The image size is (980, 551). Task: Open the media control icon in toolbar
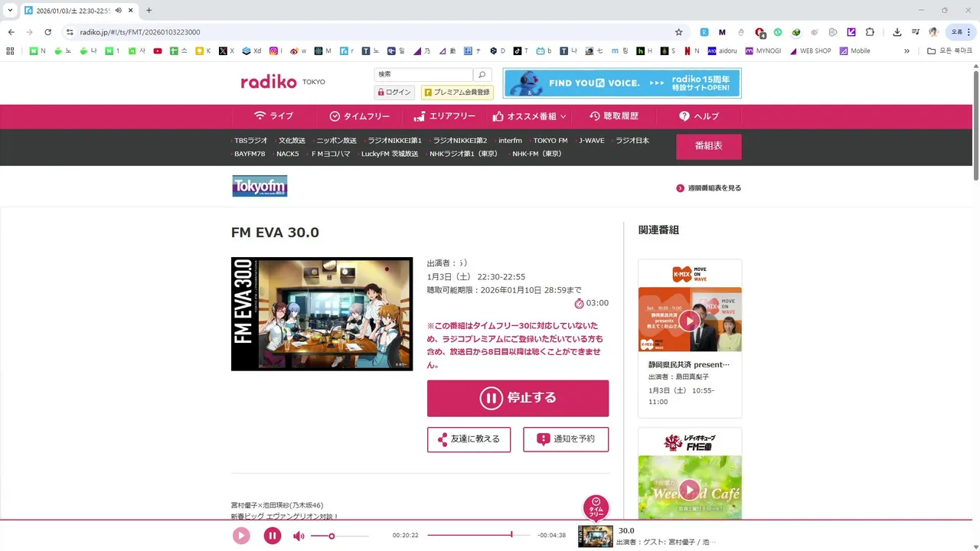(x=915, y=32)
